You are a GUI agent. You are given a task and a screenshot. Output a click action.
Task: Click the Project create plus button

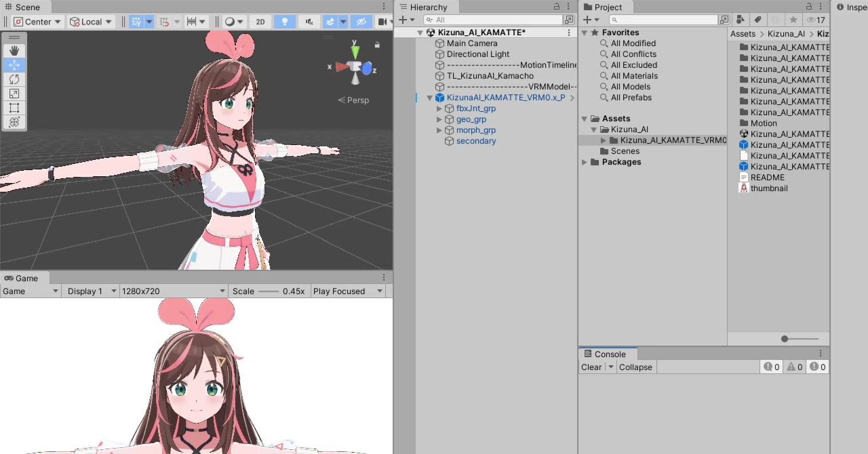pos(591,20)
